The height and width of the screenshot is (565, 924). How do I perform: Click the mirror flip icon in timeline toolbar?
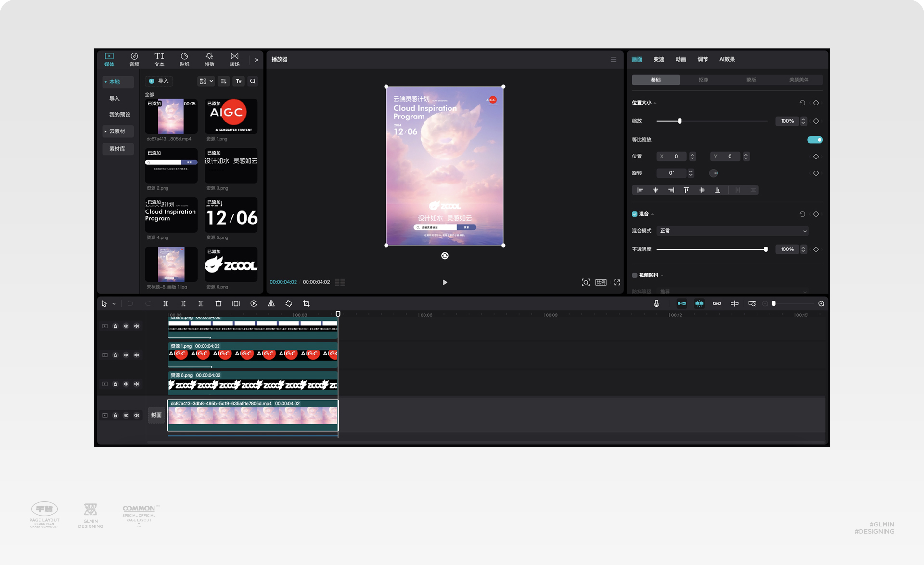point(271,303)
